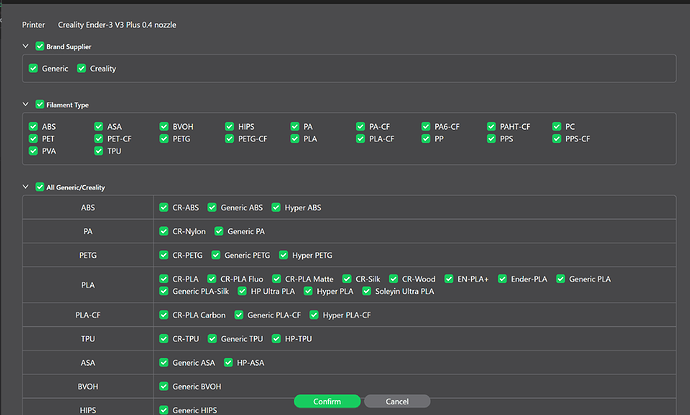Toggle the PPS filament type checkbox

tap(491, 139)
